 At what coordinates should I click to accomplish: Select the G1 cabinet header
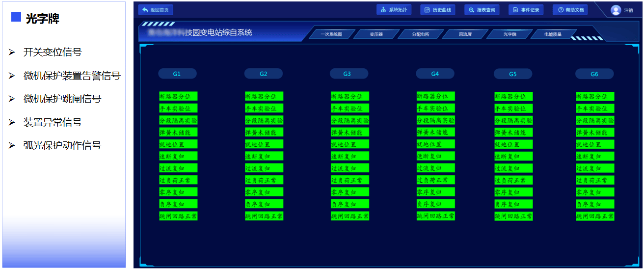coord(177,74)
